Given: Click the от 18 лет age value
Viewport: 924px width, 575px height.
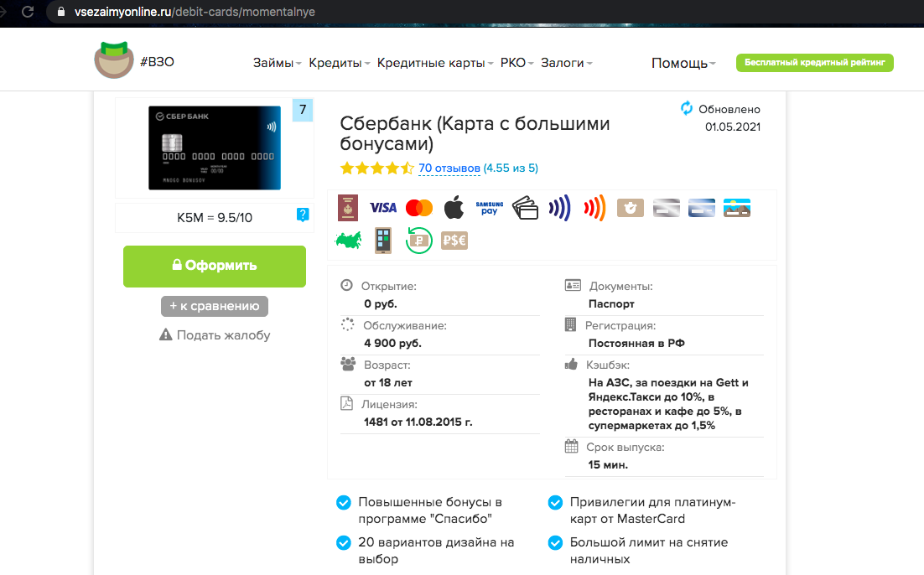Looking at the screenshot, I should click(387, 382).
